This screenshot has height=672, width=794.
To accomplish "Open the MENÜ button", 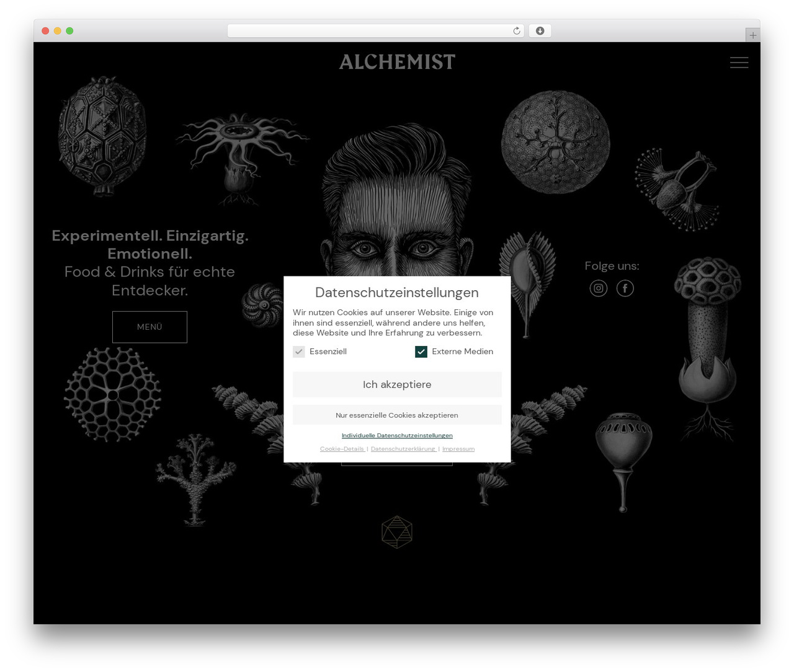I will point(149,327).
